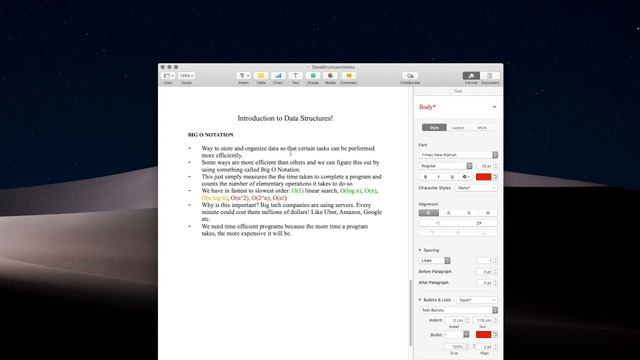Center align text
The image size is (640, 360).
[x=449, y=213]
